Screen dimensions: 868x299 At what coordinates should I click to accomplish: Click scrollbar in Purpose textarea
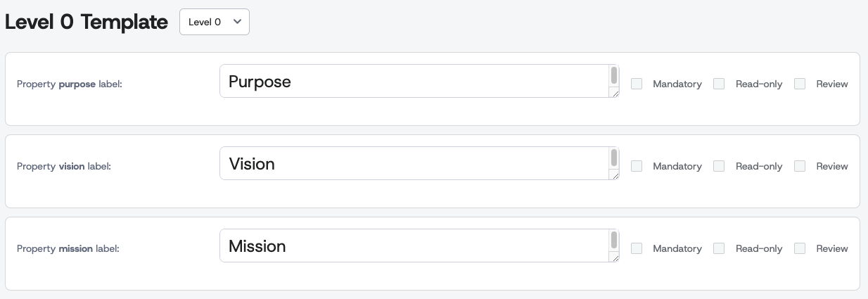click(x=614, y=75)
